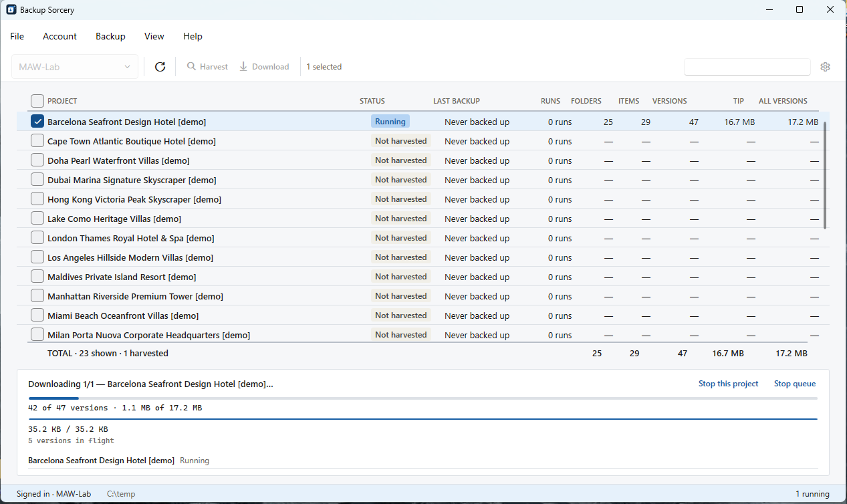847x504 pixels.
Task: Click TOTAL 23 shown 1 harvested summary
Action: coord(108,353)
